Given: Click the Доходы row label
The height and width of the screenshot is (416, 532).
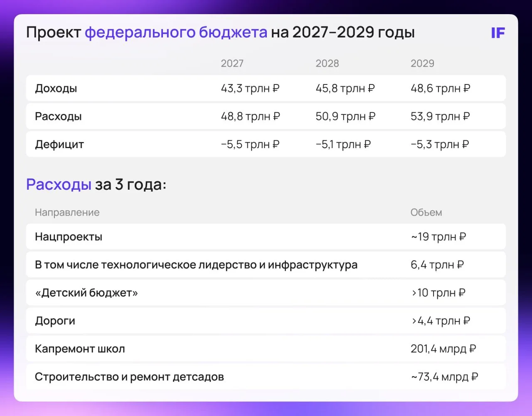Looking at the screenshot, I should coord(56,88).
